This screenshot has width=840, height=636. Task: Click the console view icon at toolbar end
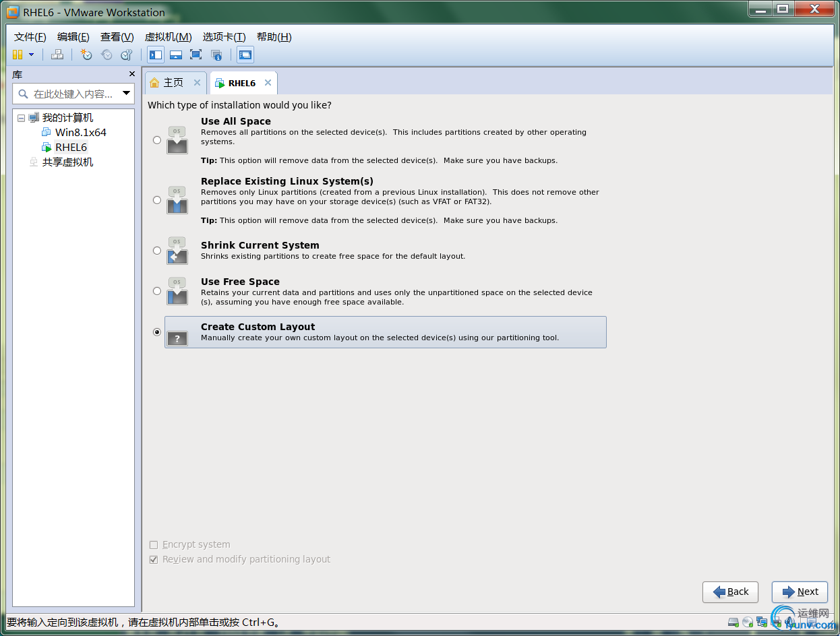pos(245,55)
